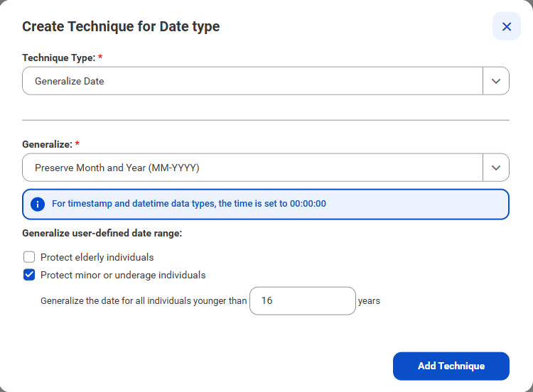
Task: Enable Protect elderly individuals checkbox
Action: (29, 257)
